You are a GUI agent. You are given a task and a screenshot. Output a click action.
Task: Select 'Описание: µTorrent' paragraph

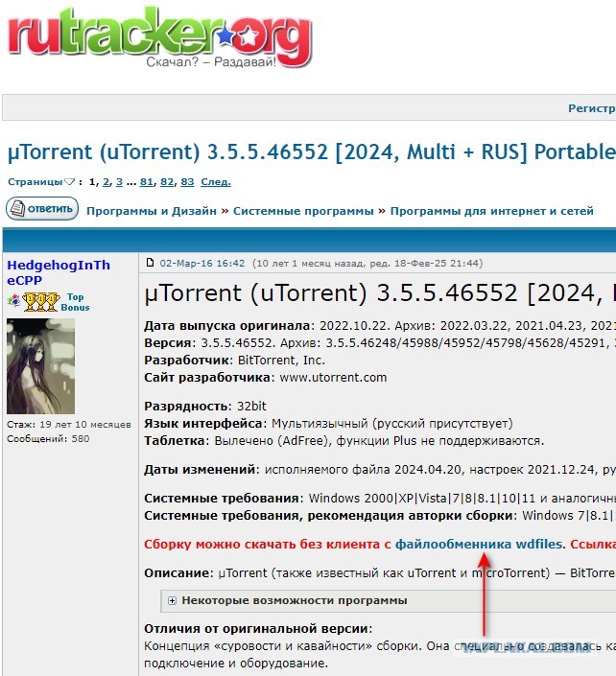click(x=380, y=573)
